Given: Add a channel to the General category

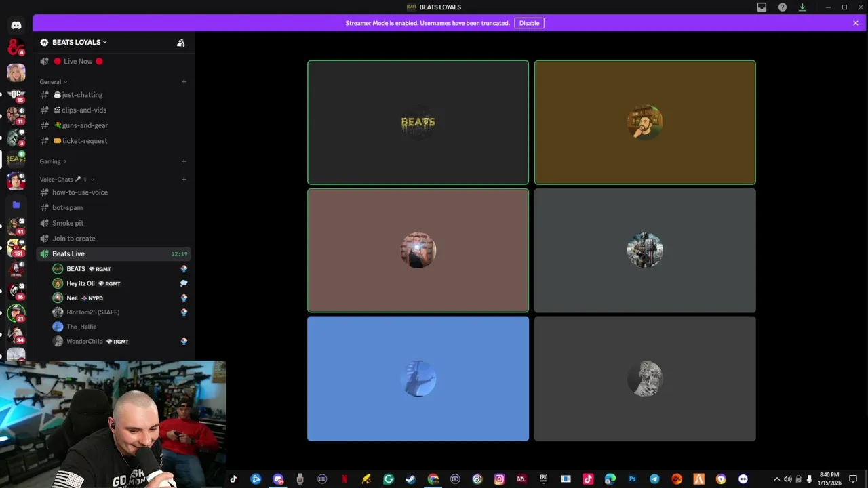Looking at the screenshot, I should pyautogui.click(x=184, y=82).
